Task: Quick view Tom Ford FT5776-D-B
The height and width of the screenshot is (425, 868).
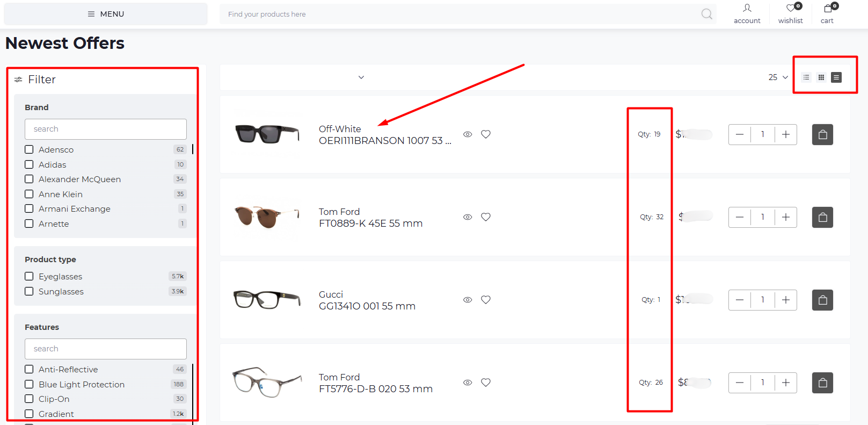Action: [x=468, y=383]
